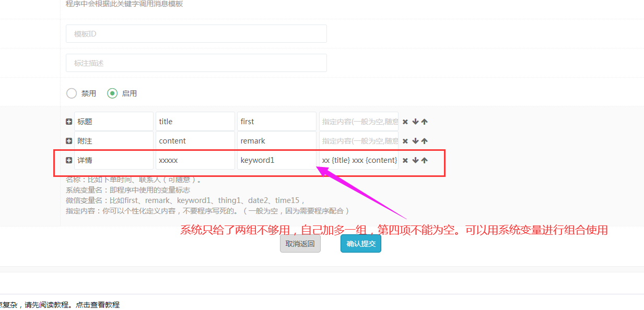Click the 标注描述 input field

(x=196, y=63)
